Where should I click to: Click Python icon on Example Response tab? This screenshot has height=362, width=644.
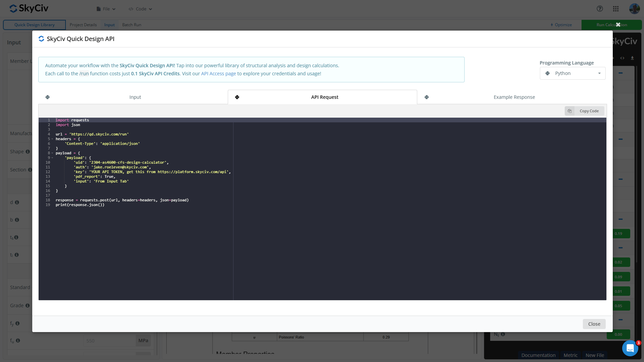427,97
